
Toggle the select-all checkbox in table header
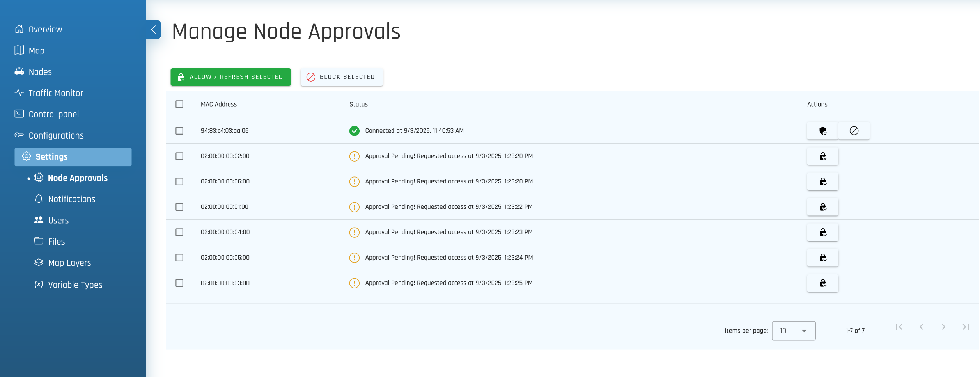click(179, 104)
